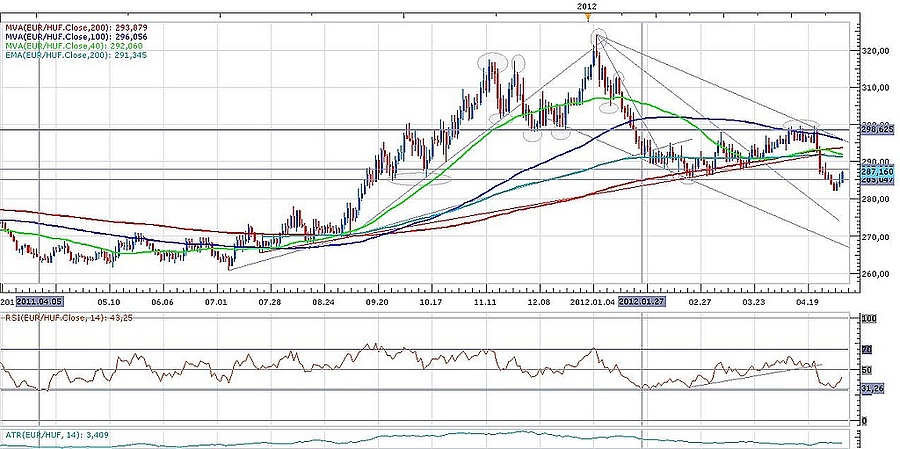
Task: Click the orange 2012 year marker arrow
Action: (x=588, y=16)
